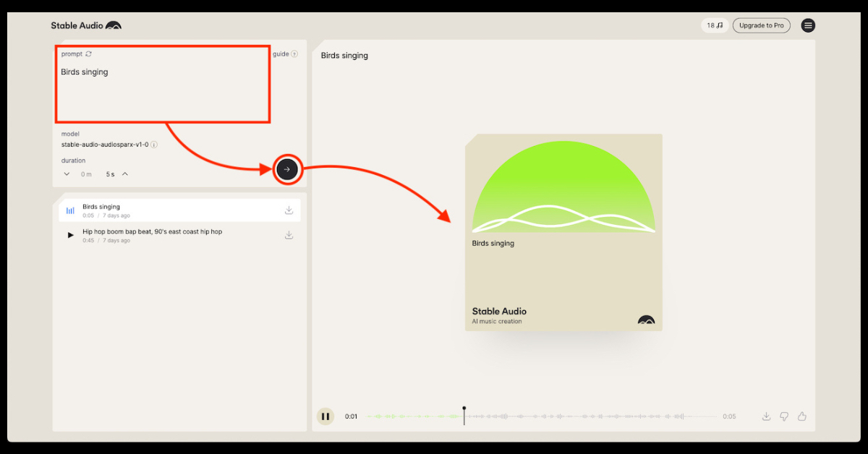Decrease duration with the down chevron
The image size is (868, 454).
point(67,174)
